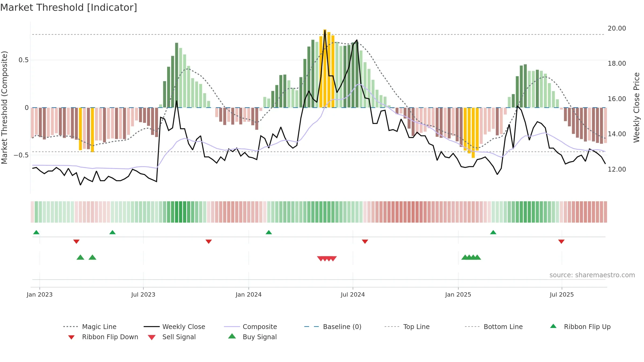The width and height of the screenshot is (644, 362).
Task: Click the Ribbon Flip Down marker near October 2023
Action: click(208, 242)
